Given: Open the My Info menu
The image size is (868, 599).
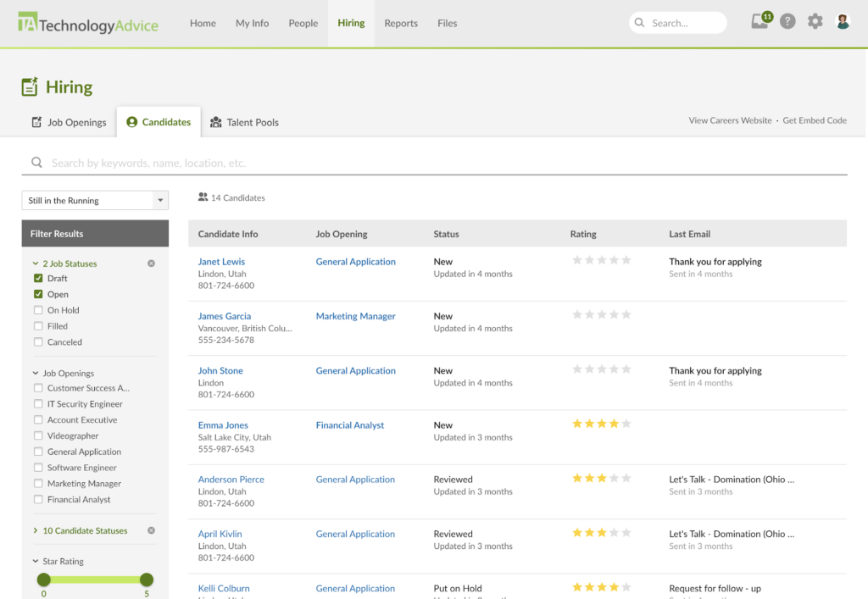Looking at the screenshot, I should point(252,23).
